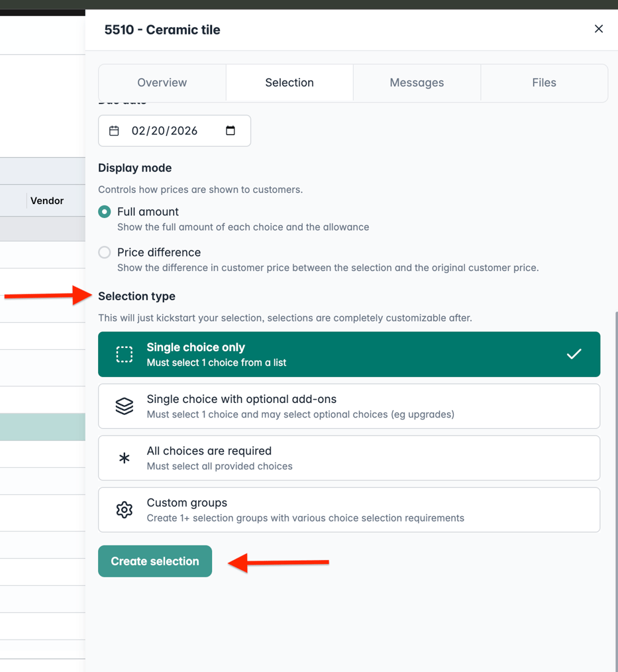The width and height of the screenshot is (618, 672).
Task: Choose Single choice only selection type
Action: coord(349,355)
